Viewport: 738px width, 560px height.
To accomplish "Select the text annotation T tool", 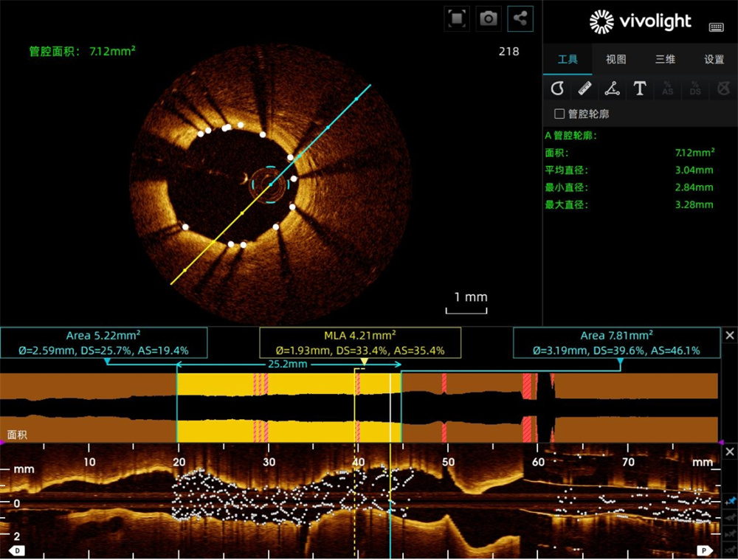I will [x=640, y=88].
